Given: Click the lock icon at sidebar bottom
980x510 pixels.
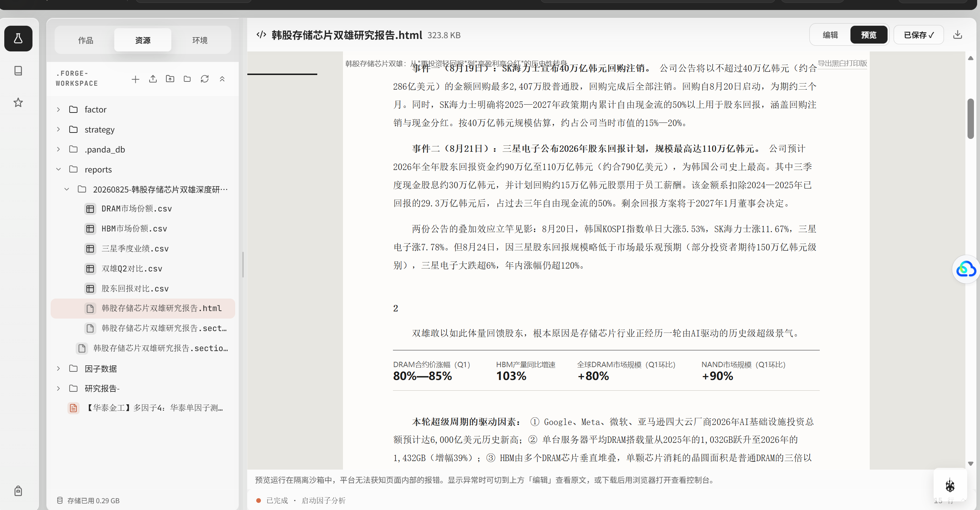Looking at the screenshot, I should click(x=18, y=491).
